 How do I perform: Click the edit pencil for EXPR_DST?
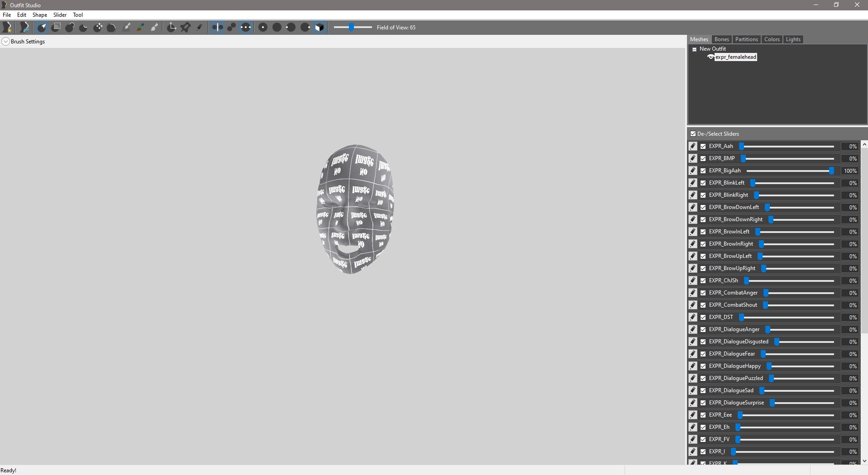693,318
